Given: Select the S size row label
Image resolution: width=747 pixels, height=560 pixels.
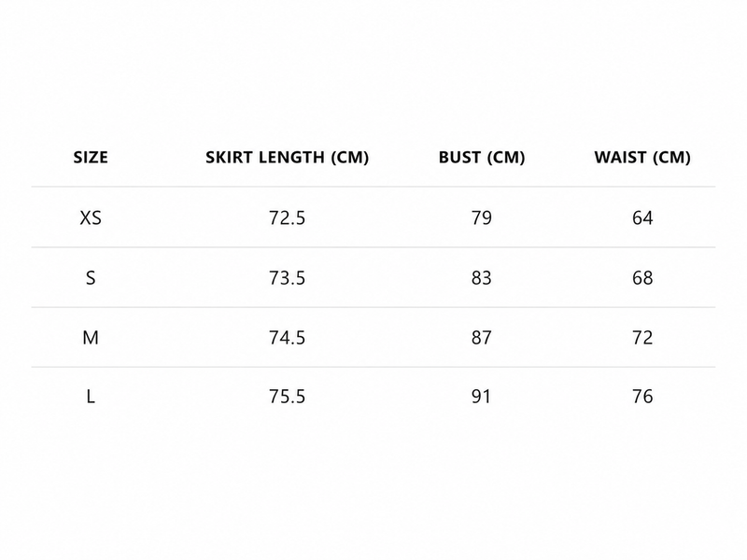Looking at the screenshot, I should tap(91, 277).
